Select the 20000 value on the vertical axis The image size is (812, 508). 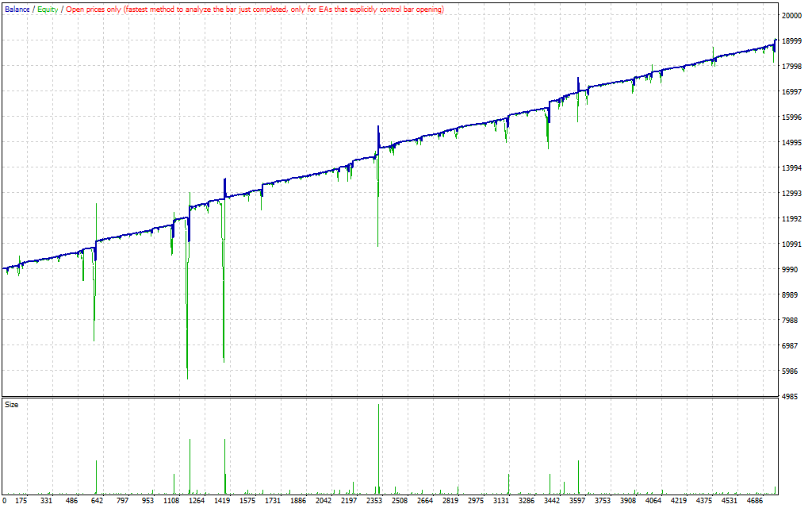click(x=792, y=16)
